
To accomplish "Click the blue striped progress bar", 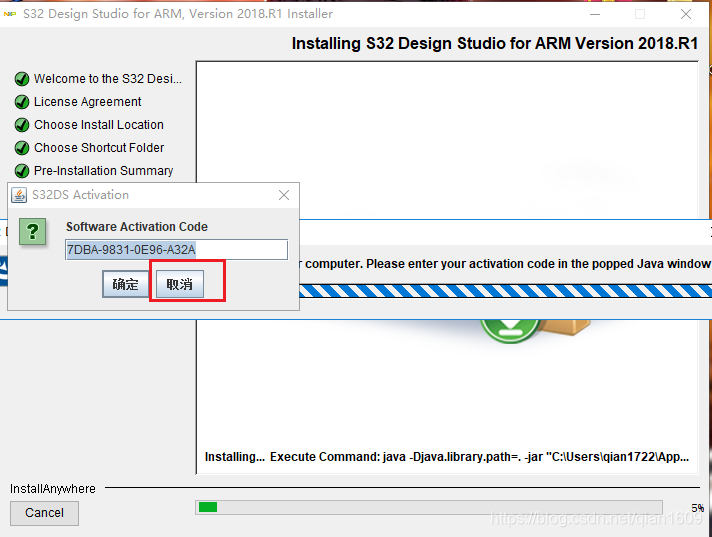I will pyautogui.click(x=500, y=291).
